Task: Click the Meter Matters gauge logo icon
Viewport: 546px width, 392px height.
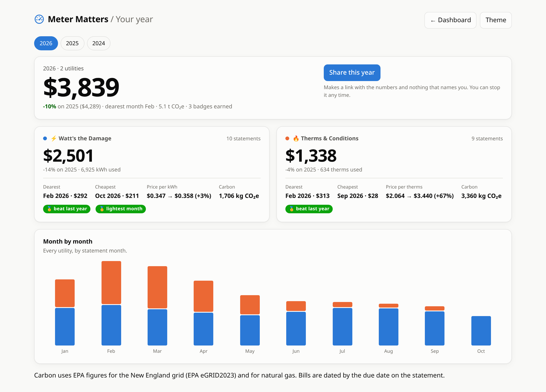Action: (x=39, y=19)
